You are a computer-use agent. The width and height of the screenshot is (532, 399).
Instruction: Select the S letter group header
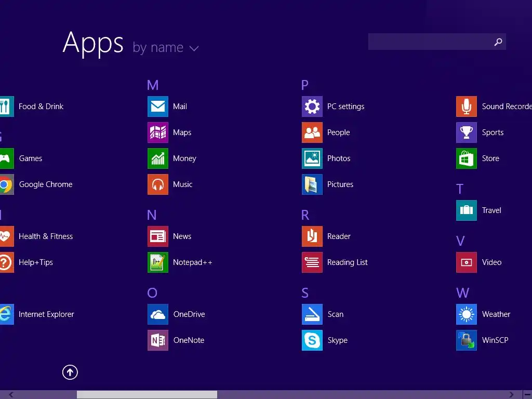(305, 293)
